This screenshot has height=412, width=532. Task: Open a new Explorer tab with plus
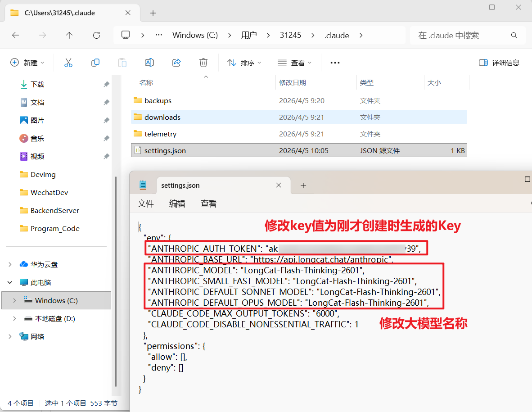[x=153, y=13]
